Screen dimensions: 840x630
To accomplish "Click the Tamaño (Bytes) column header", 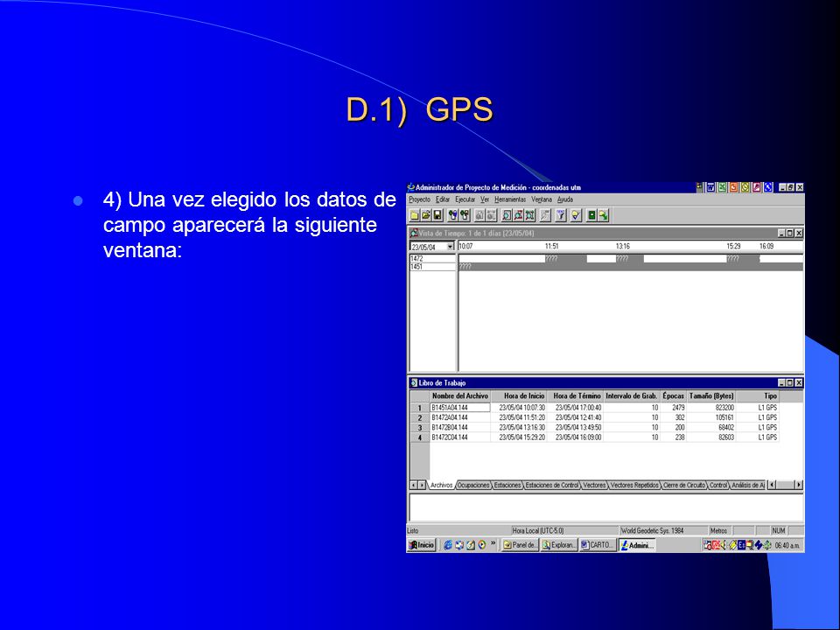I will coord(711,396).
